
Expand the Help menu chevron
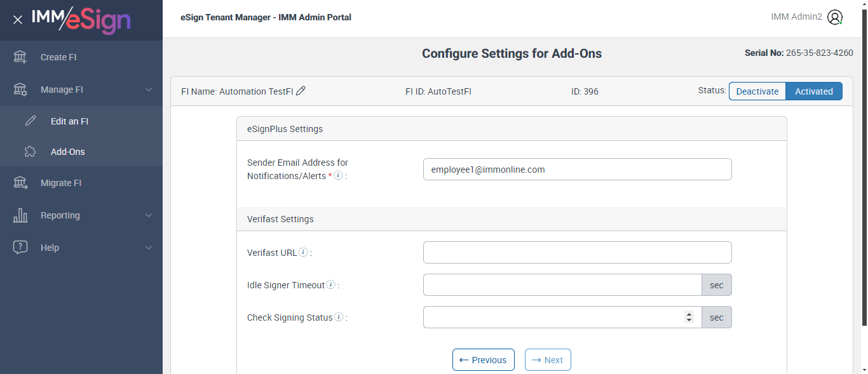[x=149, y=248]
